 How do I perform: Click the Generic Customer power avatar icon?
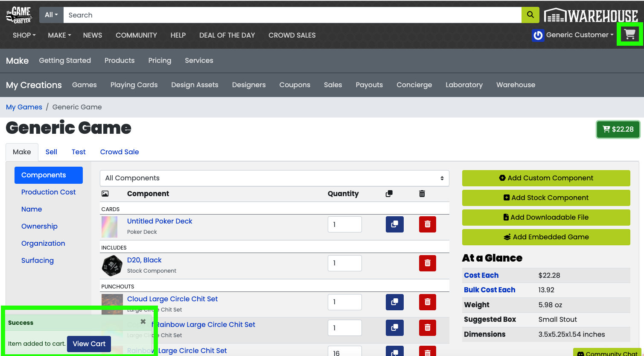(x=538, y=35)
